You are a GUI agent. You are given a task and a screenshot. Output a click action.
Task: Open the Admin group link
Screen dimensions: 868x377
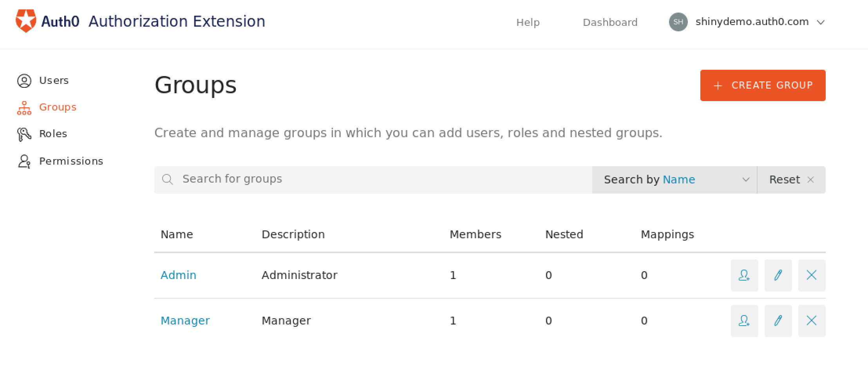coord(178,275)
